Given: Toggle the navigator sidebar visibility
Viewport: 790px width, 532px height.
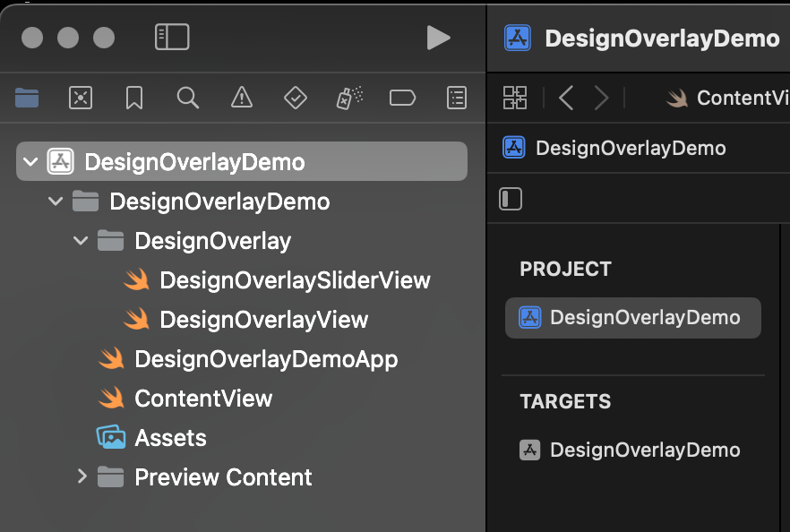Looking at the screenshot, I should [x=172, y=37].
